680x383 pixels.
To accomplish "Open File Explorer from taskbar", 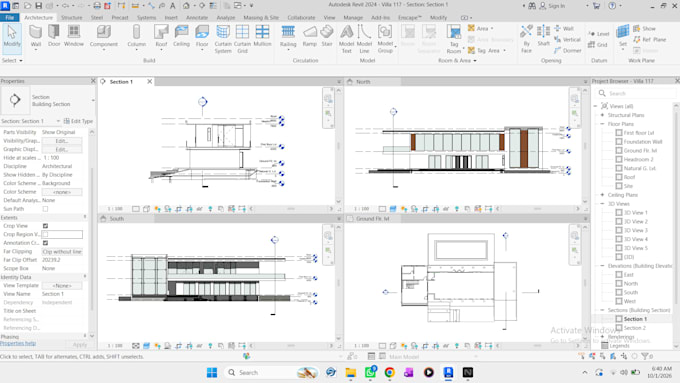I will (x=350, y=372).
